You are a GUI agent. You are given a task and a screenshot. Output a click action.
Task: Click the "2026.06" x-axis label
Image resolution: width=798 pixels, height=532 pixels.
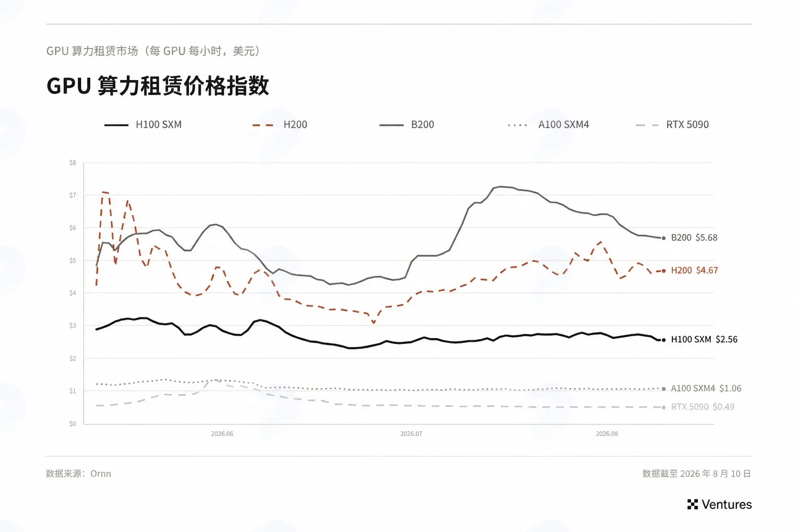(x=222, y=434)
